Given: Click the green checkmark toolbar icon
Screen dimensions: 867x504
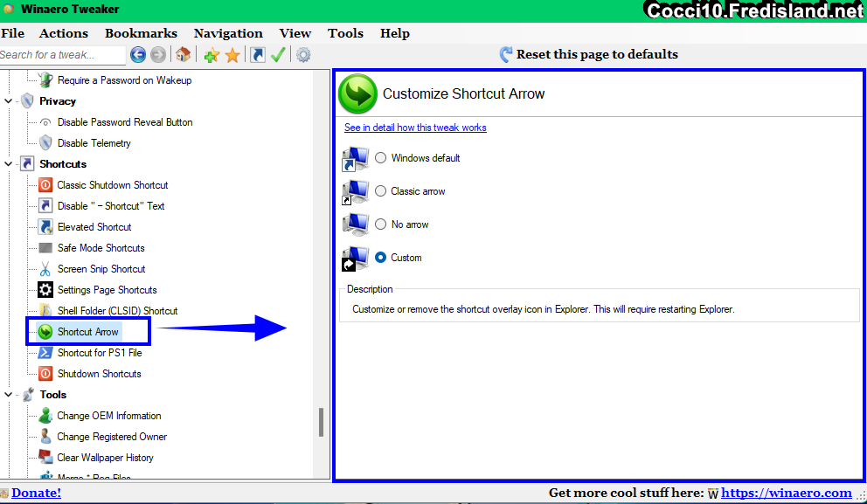Looking at the screenshot, I should (278, 55).
